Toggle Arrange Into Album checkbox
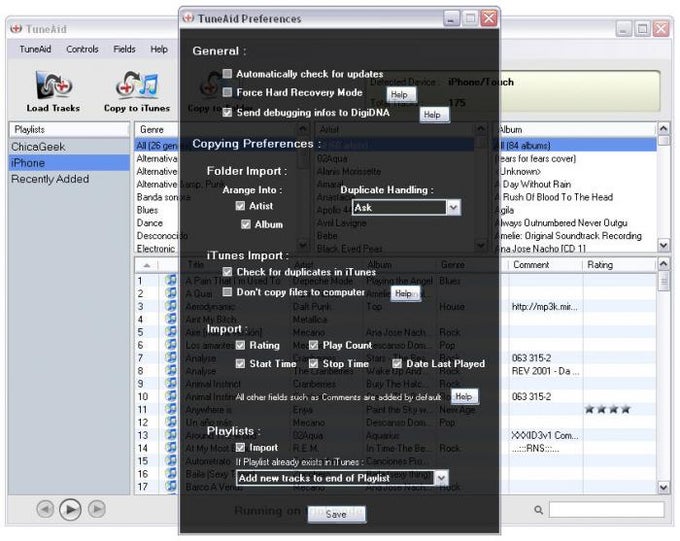Screen dimensions: 680x541 (x=246, y=224)
